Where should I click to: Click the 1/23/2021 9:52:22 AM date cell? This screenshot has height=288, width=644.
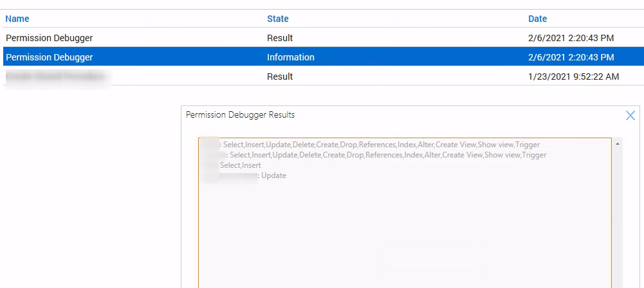tap(573, 76)
